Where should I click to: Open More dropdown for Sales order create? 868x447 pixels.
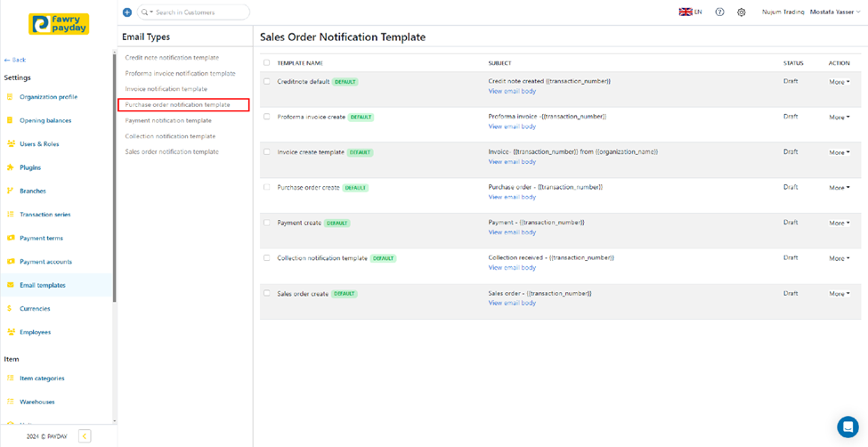point(839,294)
